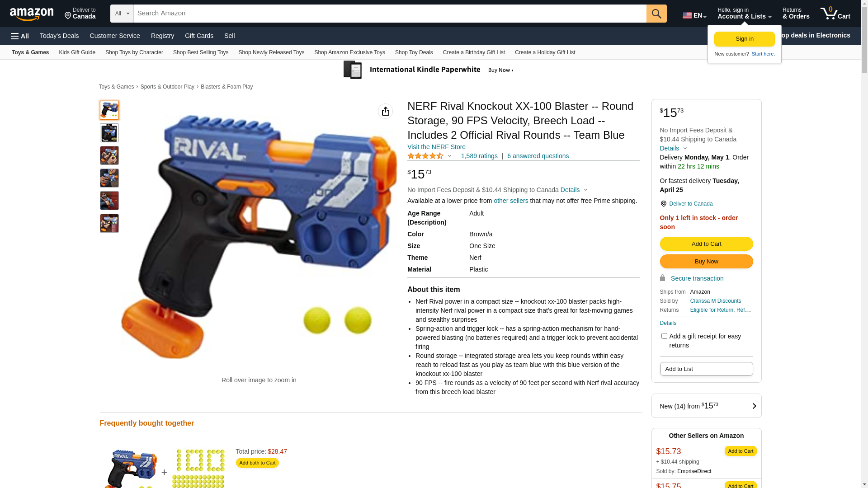The height and width of the screenshot is (488, 868).
Task: Click the magnifying glass search button
Action: (x=656, y=14)
